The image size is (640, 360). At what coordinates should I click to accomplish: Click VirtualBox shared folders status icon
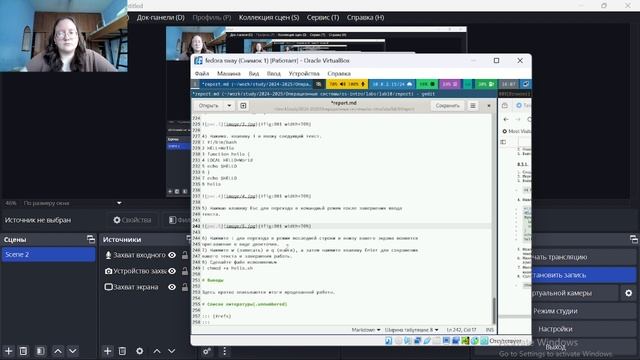(x=436, y=340)
